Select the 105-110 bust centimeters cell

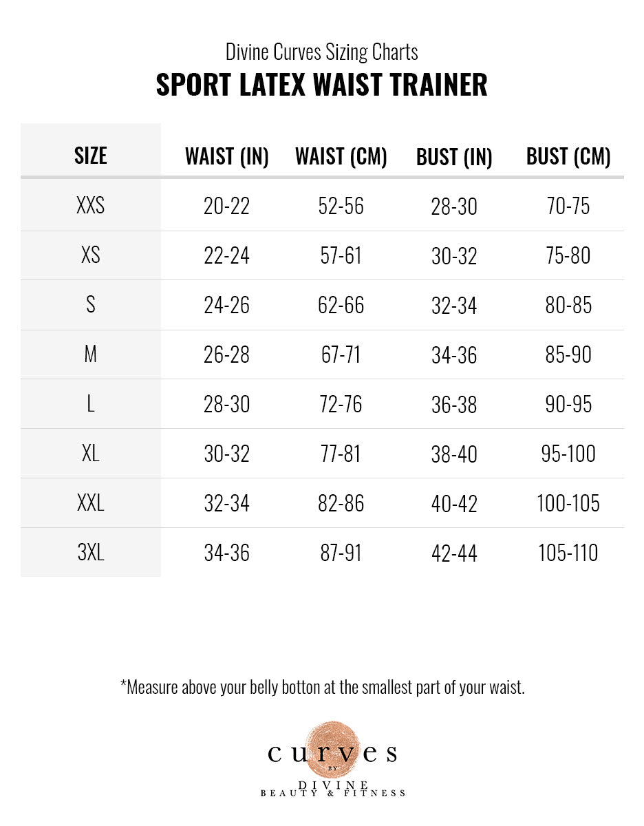(x=568, y=552)
